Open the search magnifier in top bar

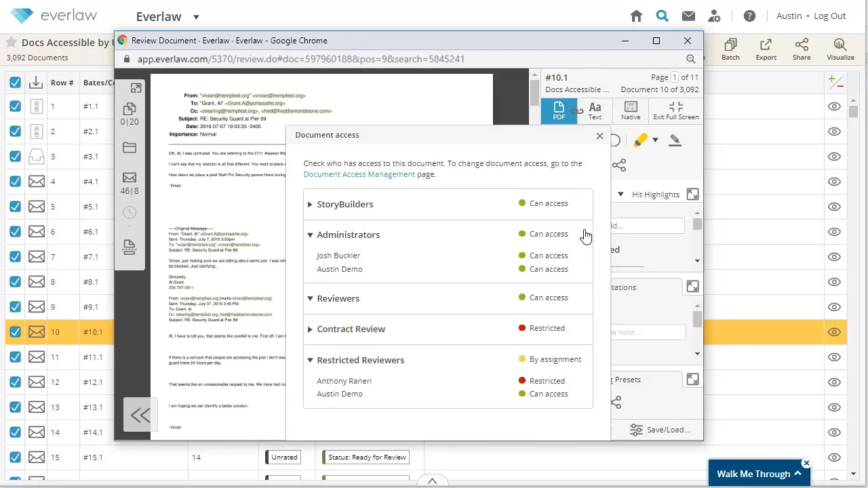663,16
